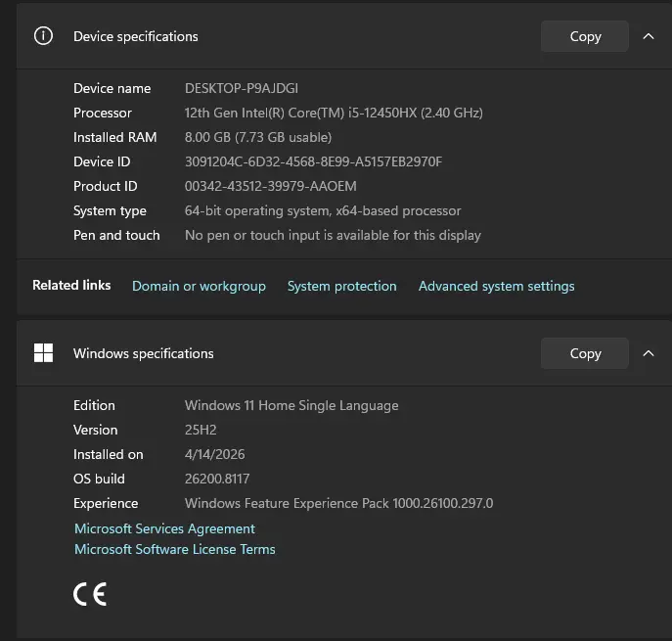Select edition Windows 11 Home Single Language
The width and height of the screenshot is (672, 641).
point(291,405)
